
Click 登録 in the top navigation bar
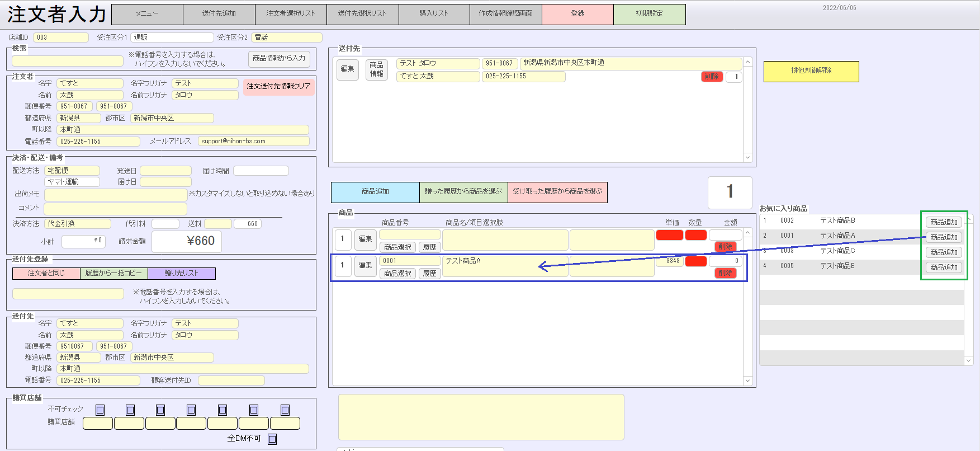pos(577,14)
